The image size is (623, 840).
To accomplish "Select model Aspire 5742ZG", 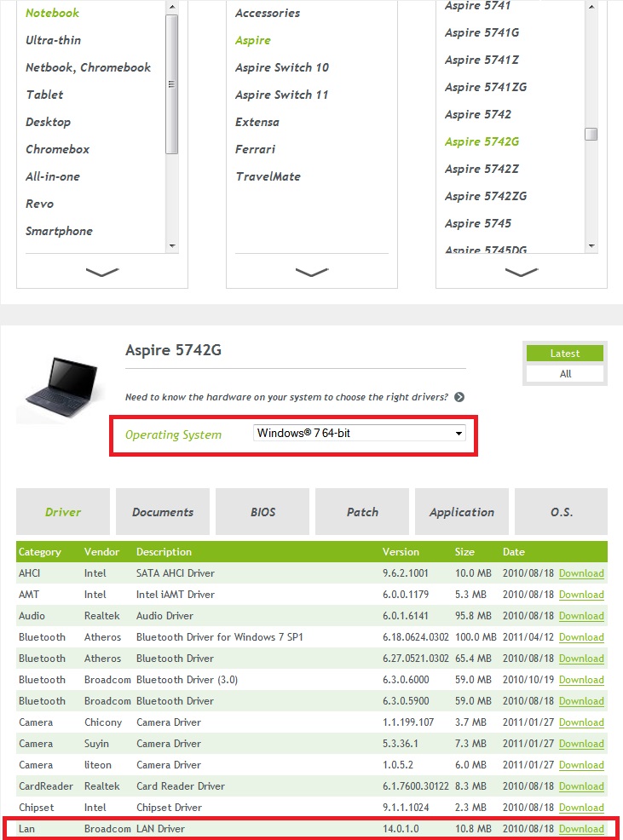I will coord(486,197).
